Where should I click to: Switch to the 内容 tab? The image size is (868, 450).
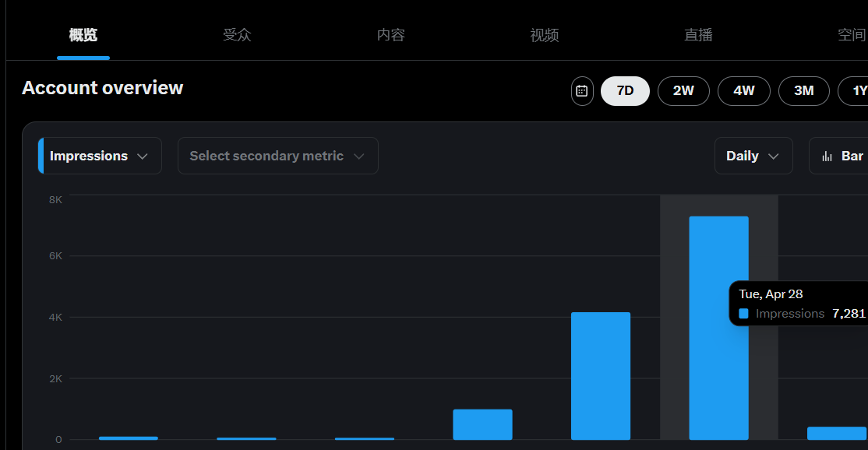pos(390,34)
